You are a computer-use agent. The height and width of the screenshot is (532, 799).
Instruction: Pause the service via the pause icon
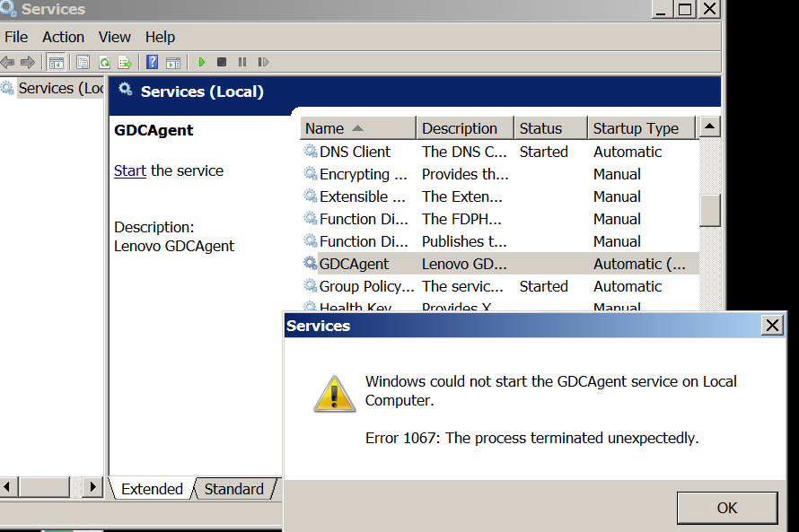tap(242, 62)
